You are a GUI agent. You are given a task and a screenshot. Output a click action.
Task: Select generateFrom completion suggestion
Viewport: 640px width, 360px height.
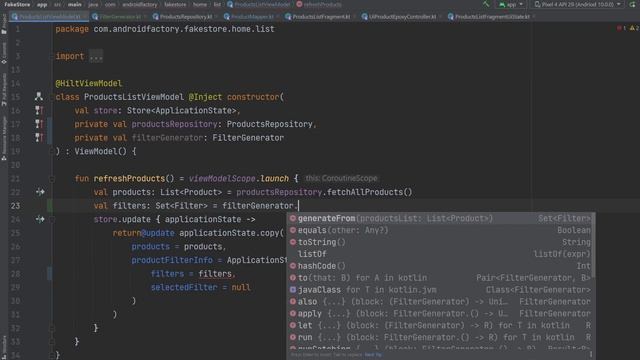440,218
